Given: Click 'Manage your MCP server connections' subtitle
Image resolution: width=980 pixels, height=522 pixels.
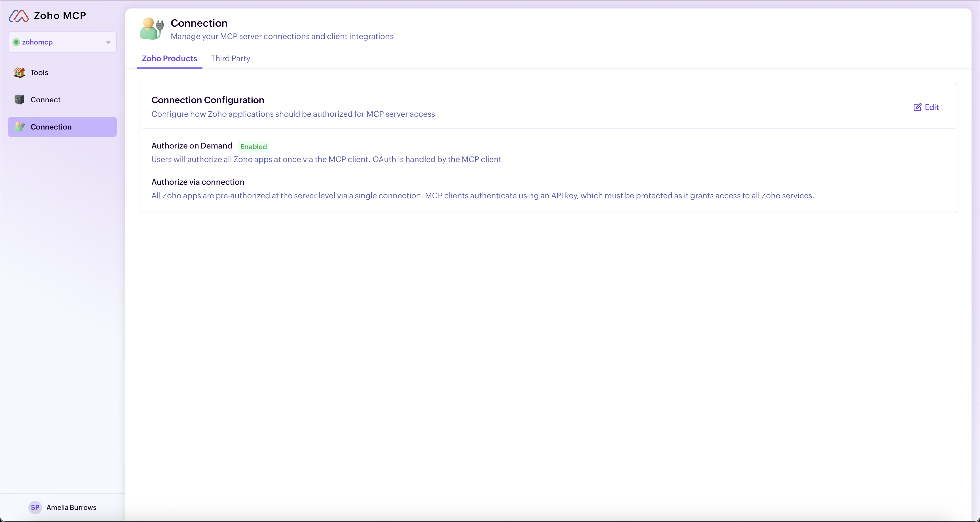Looking at the screenshot, I should coord(282,36).
